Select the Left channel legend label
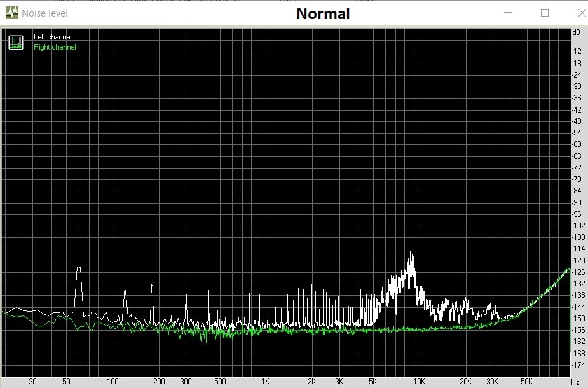Image resolution: width=588 pixels, height=388 pixels. click(x=53, y=37)
